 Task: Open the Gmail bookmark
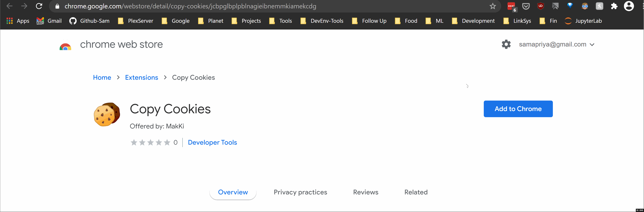(49, 21)
